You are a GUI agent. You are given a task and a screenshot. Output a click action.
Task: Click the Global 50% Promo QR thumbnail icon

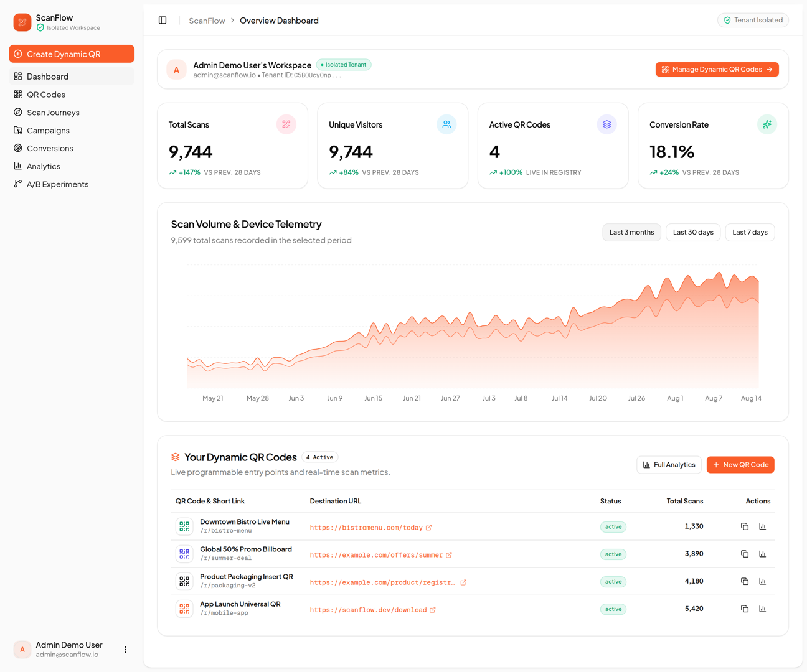pyautogui.click(x=184, y=554)
